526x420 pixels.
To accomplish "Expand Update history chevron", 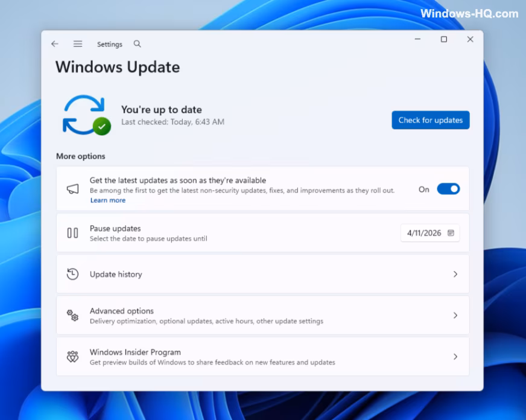I will pos(455,274).
